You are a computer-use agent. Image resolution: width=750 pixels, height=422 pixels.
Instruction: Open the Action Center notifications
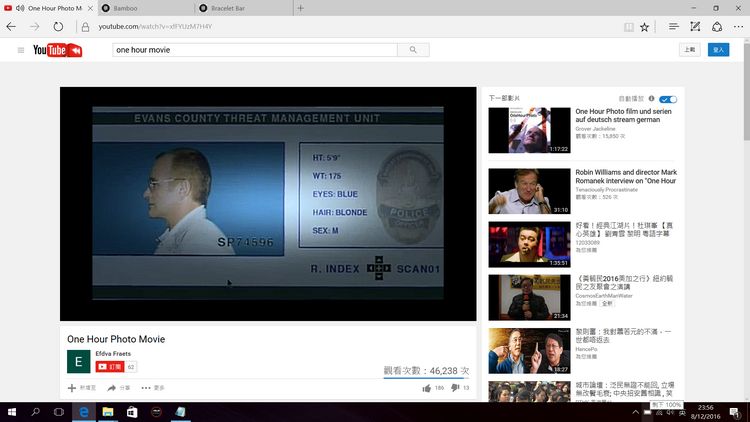(x=735, y=412)
